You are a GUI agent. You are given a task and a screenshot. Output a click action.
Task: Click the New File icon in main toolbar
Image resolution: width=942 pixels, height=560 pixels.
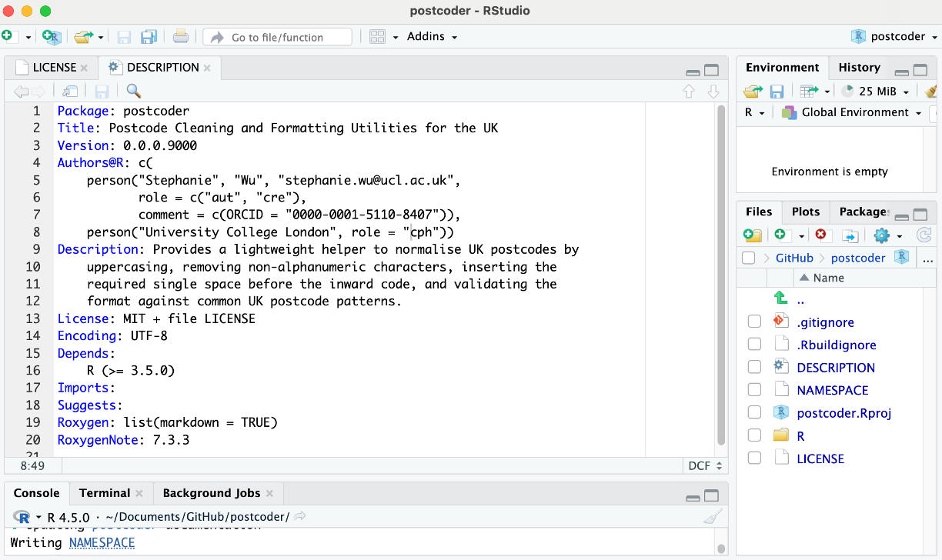[x=8, y=36]
